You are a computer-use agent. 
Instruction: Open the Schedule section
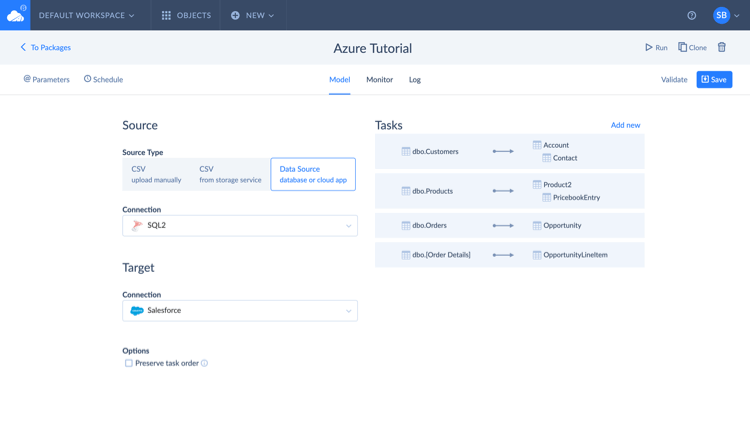click(x=103, y=79)
